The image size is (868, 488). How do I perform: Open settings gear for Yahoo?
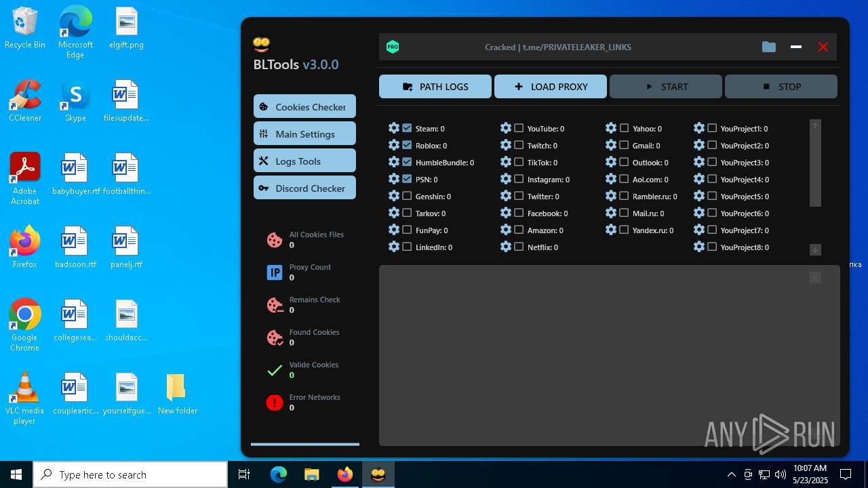pos(611,128)
